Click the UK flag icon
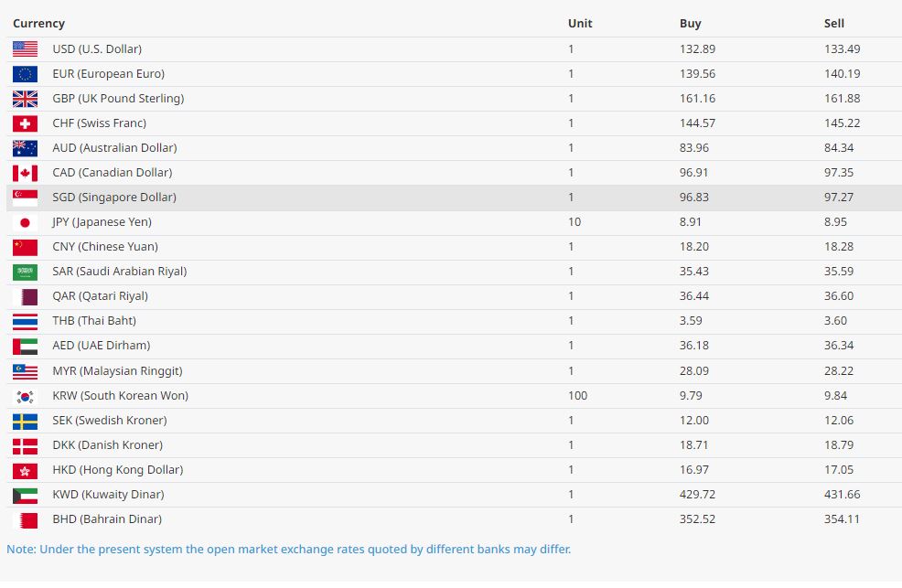Image resolution: width=902 pixels, height=588 pixels. (25, 99)
